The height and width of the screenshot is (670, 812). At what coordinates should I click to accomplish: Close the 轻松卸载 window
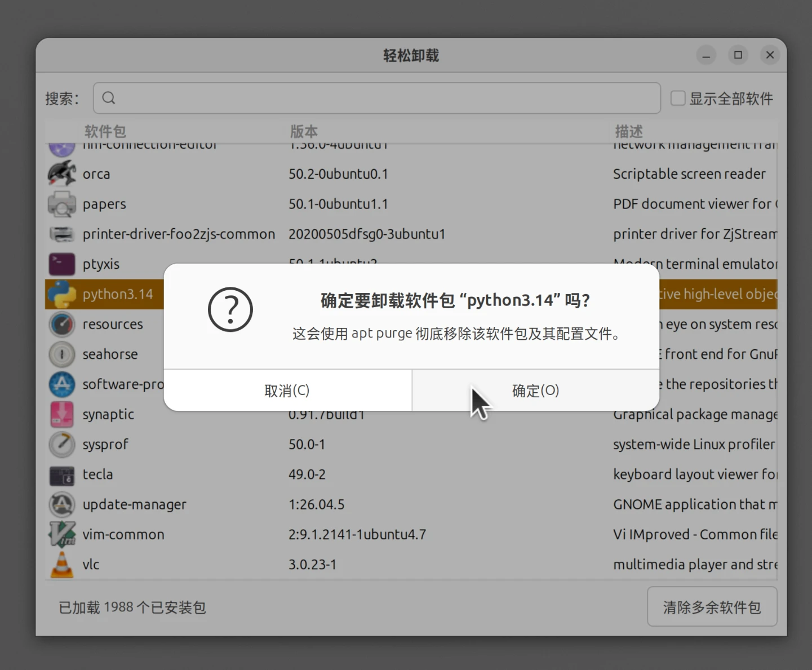pyautogui.click(x=770, y=55)
